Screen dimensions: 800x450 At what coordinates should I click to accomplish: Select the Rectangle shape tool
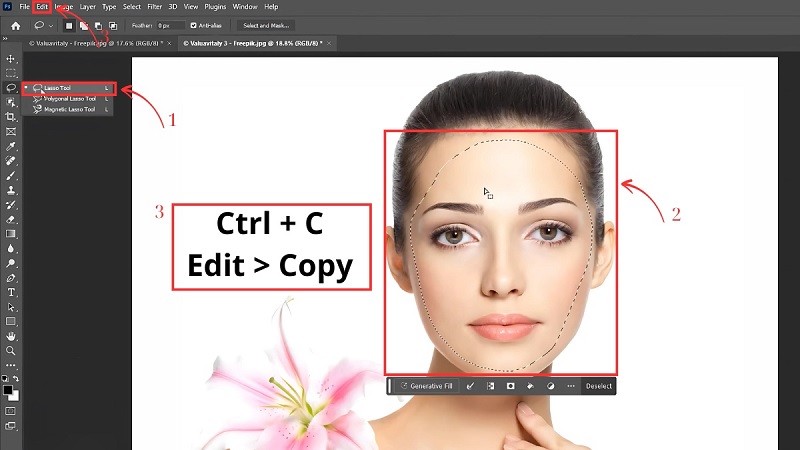[x=11, y=321]
